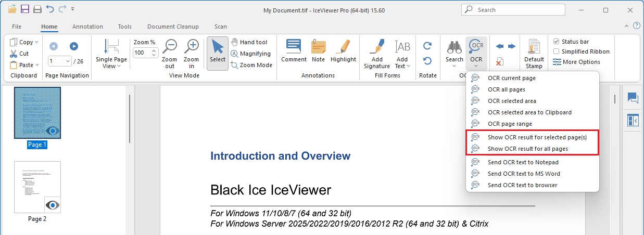Choose OCR current page
The height and width of the screenshot is (235, 644).
(532, 78)
